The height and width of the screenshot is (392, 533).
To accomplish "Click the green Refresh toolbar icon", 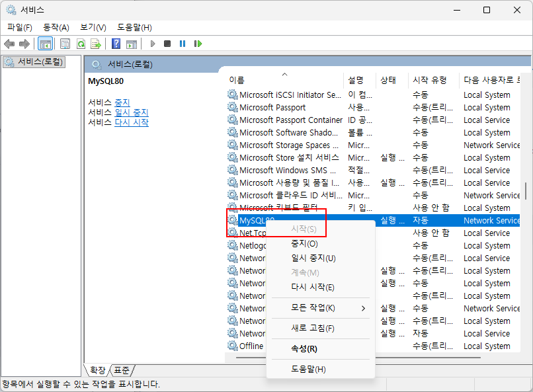I will [81, 44].
